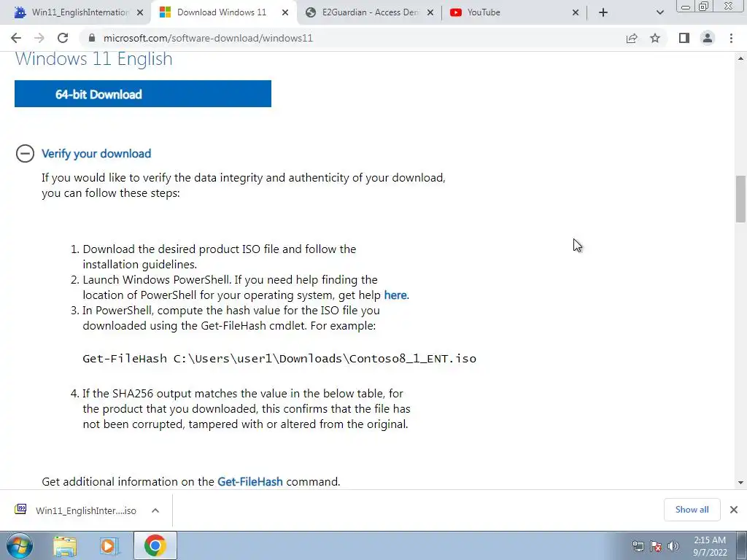The height and width of the screenshot is (560, 747).
Task: Open the Chrome profile avatar menu
Action: [x=708, y=38]
